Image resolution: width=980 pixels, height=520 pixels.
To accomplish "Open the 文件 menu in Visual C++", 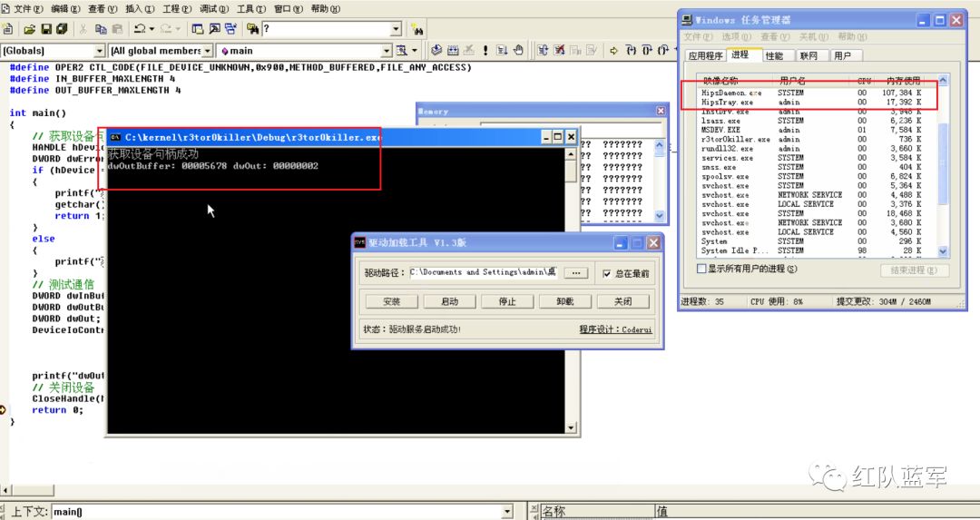I will [28, 9].
